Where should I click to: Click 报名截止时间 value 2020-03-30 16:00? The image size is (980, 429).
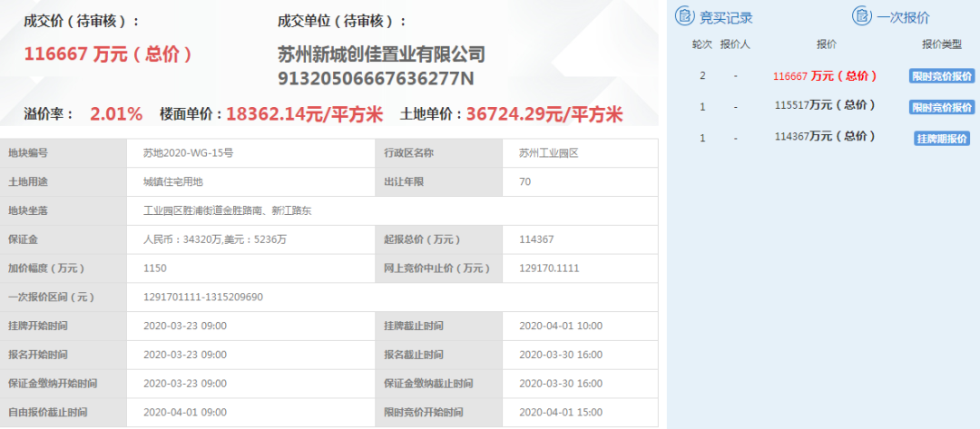pos(561,355)
